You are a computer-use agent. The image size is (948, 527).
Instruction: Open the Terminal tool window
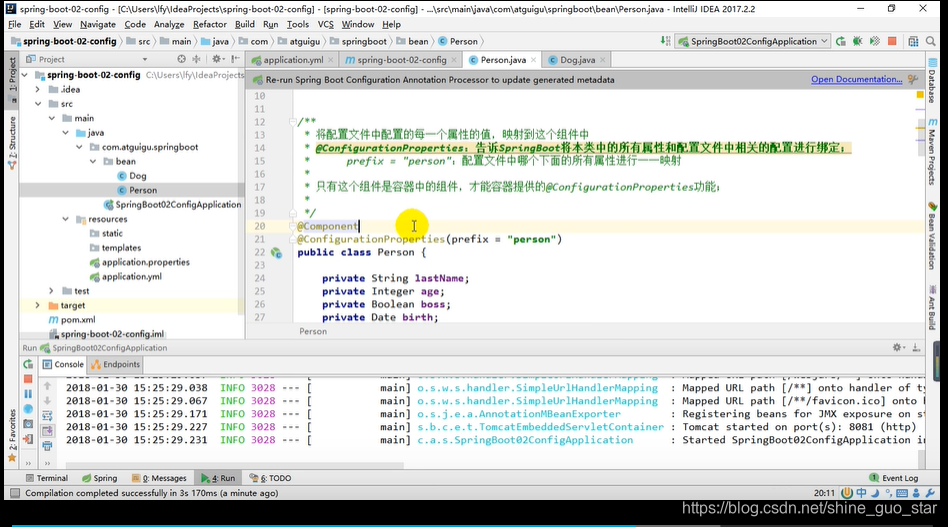[x=47, y=478]
